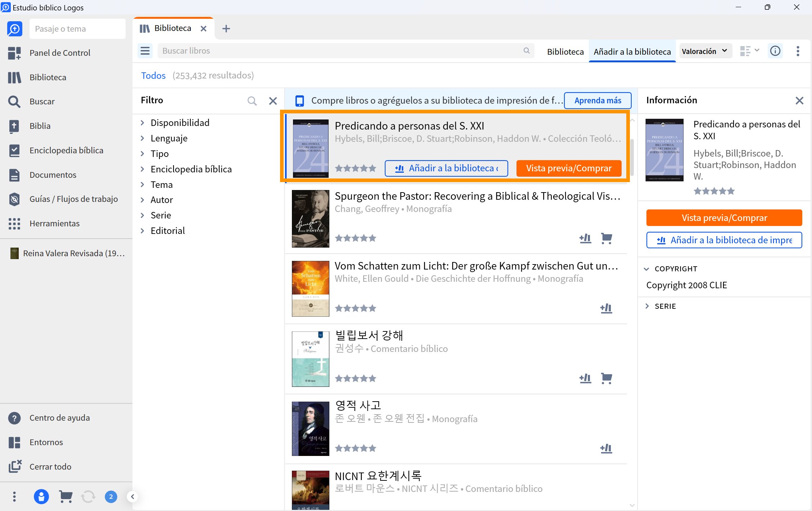Screen dimensions: 812x511
Task: Click Añadir a la biblioteca in first result
Action: pos(446,168)
